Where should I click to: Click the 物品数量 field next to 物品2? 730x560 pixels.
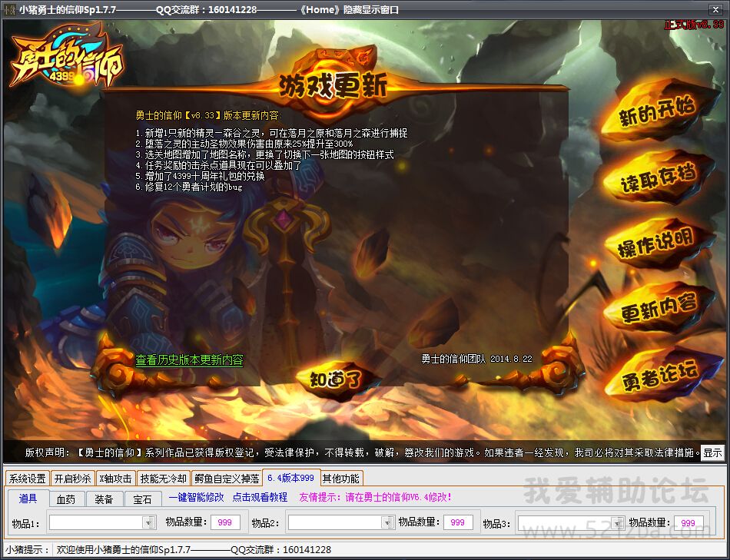coord(458,522)
